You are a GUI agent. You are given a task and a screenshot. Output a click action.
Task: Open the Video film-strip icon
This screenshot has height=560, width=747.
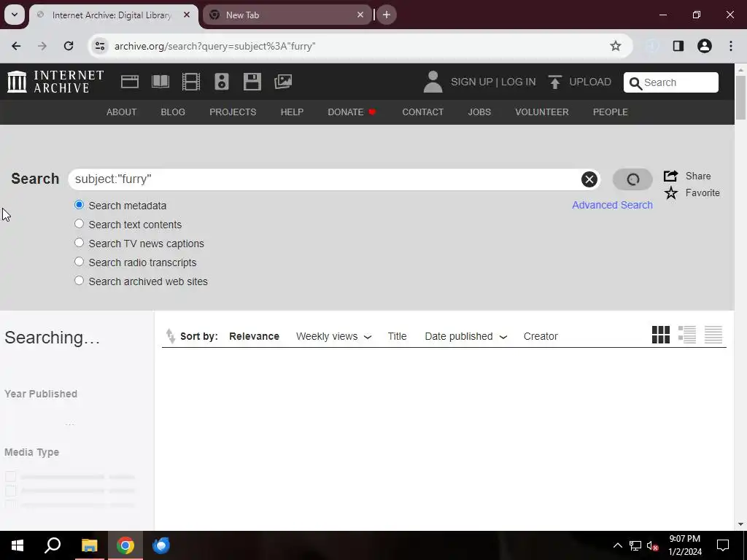point(190,82)
